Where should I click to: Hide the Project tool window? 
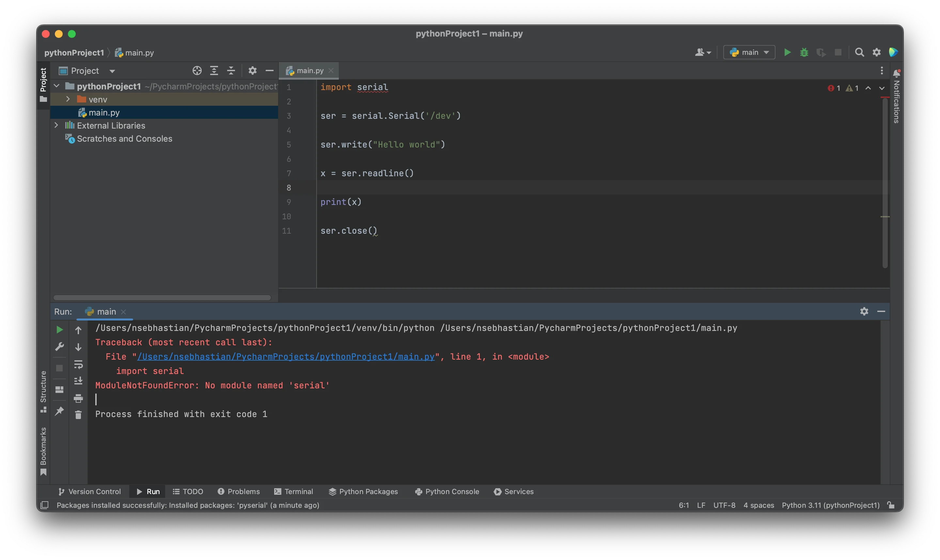(x=269, y=70)
